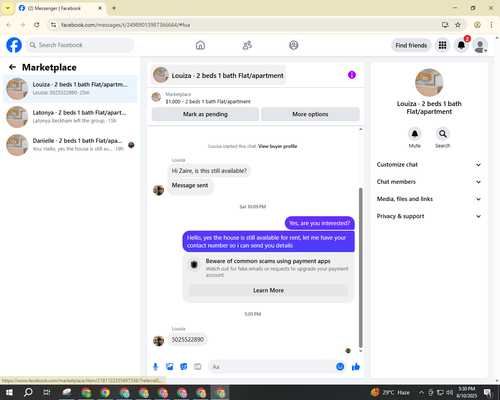Expand the Privacy & support section
The height and width of the screenshot is (400, 500).
[x=429, y=216]
